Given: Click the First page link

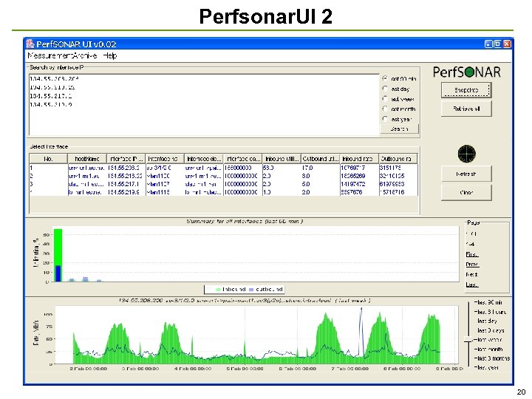Looking at the screenshot, I should (x=472, y=254).
